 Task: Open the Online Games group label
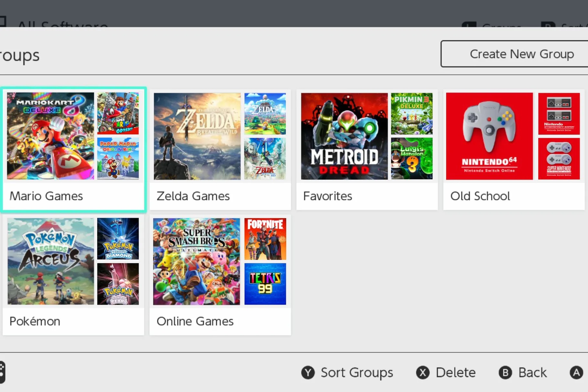195,321
